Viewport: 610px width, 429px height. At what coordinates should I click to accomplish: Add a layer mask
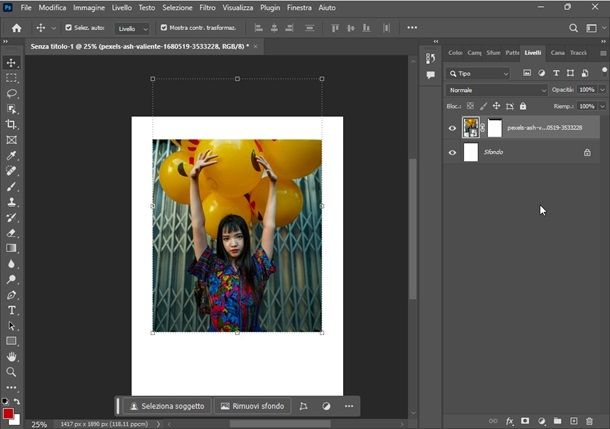(x=525, y=421)
